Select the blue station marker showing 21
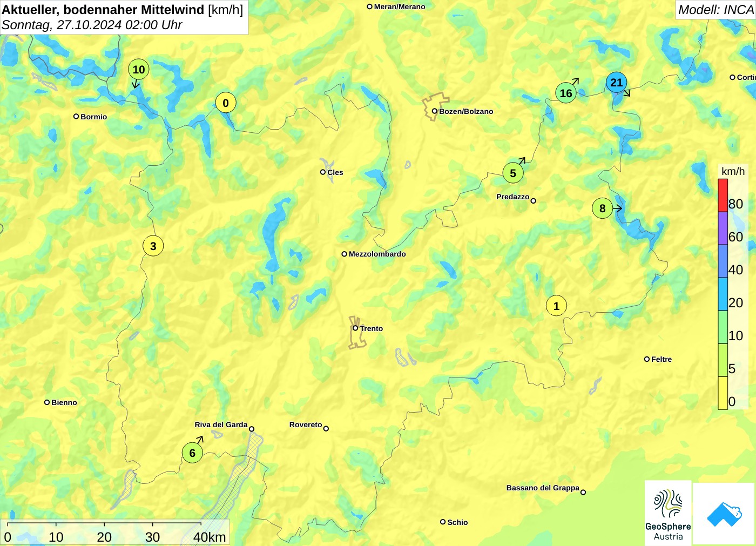This screenshot has height=546, width=756. [x=616, y=83]
